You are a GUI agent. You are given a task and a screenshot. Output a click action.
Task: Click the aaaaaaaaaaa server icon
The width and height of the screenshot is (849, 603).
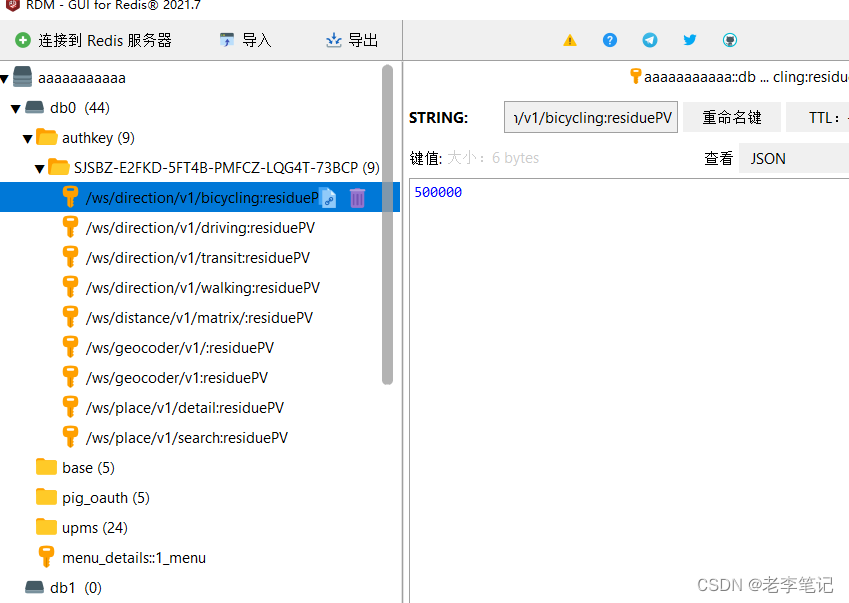pos(22,77)
